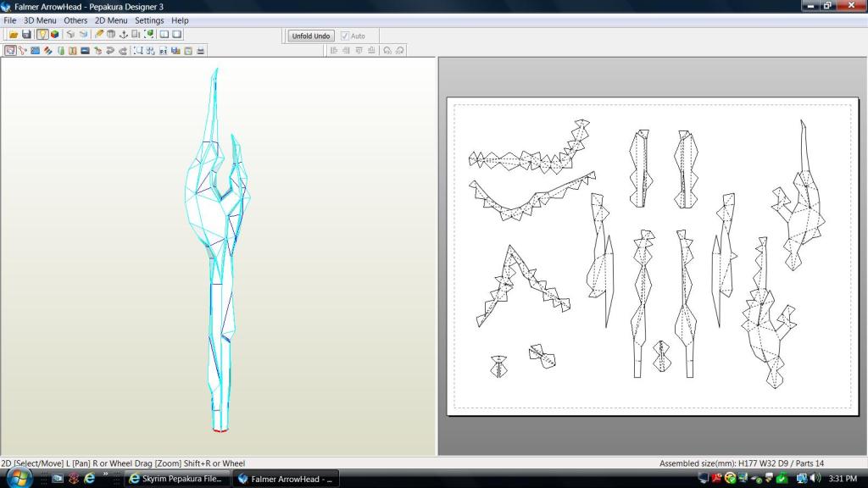Open a file with the folder icon

[x=14, y=34]
